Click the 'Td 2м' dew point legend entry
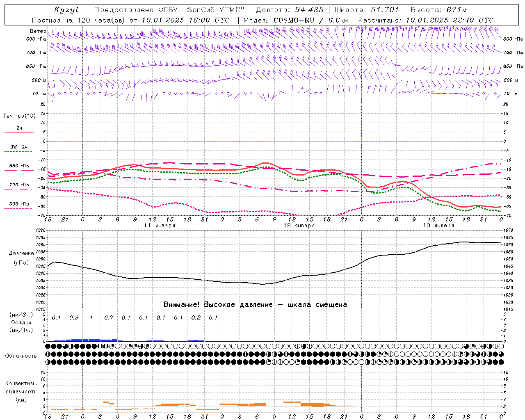 point(19,147)
